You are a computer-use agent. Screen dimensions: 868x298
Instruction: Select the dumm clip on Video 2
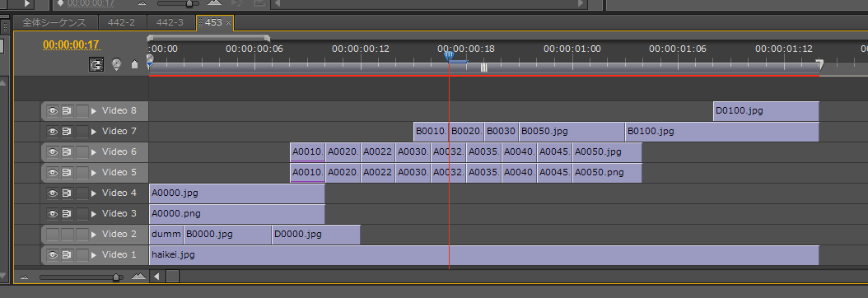(166, 235)
